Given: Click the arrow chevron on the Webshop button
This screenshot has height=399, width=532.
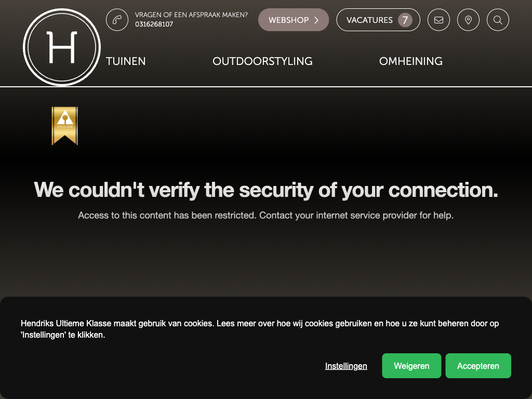Looking at the screenshot, I should 316,20.
